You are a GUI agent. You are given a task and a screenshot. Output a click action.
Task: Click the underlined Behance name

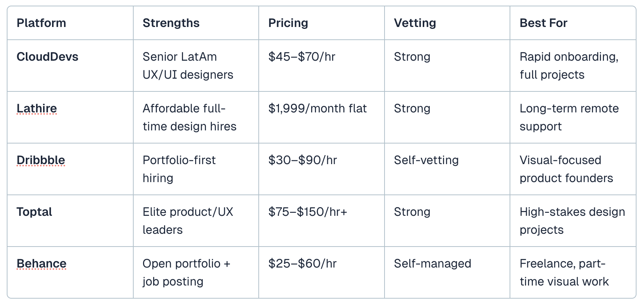click(42, 263)
